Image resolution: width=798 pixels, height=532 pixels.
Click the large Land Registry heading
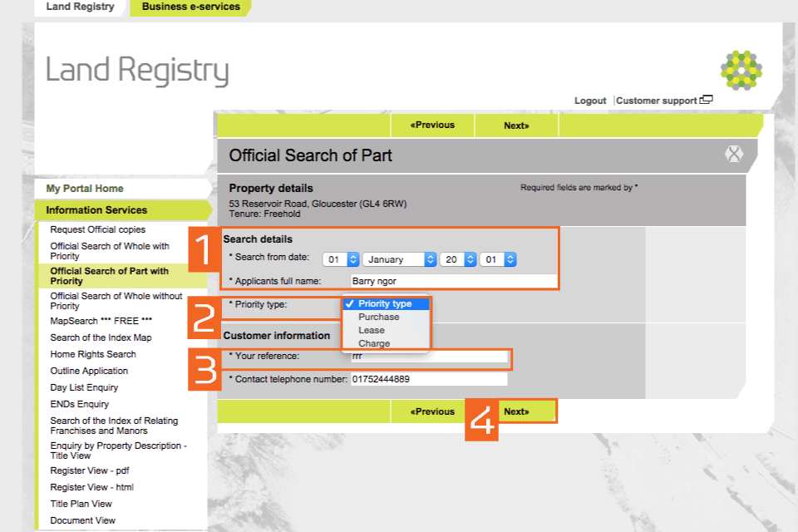(137, 71)
